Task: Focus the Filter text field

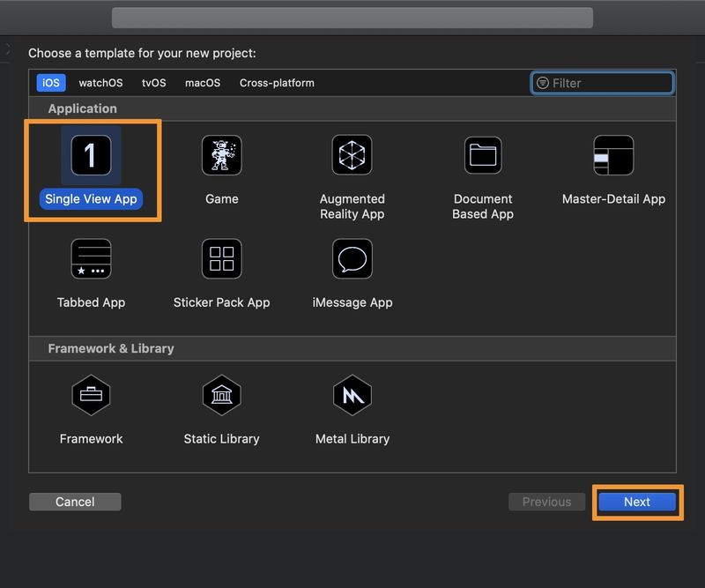Action: pos(602,83)
